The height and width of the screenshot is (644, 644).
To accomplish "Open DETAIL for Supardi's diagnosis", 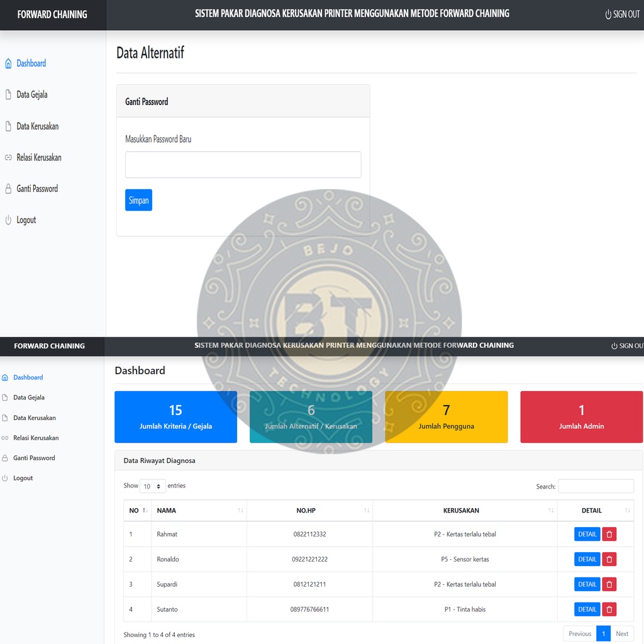I will tap(587, 584).
